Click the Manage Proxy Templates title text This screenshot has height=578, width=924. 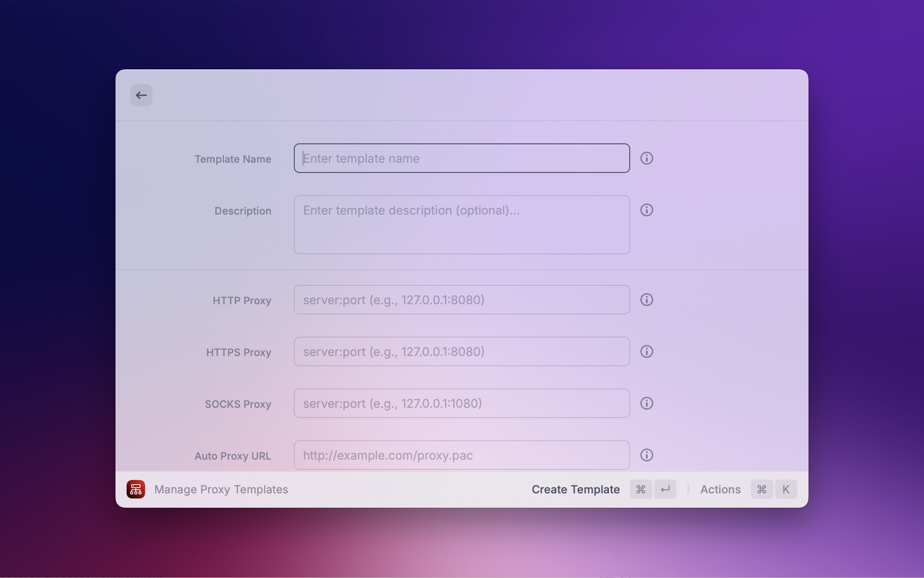tap(221, 489)
